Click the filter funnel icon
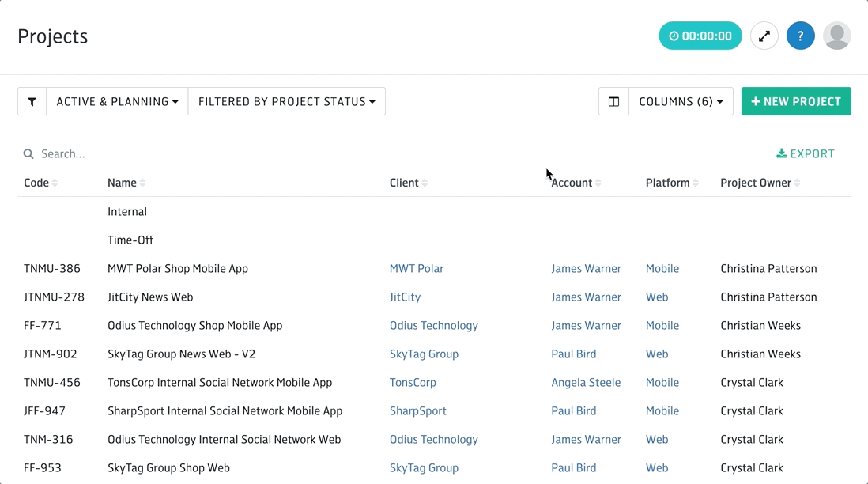868x484 pixels. pyautogui.click(x=32, y=101)
